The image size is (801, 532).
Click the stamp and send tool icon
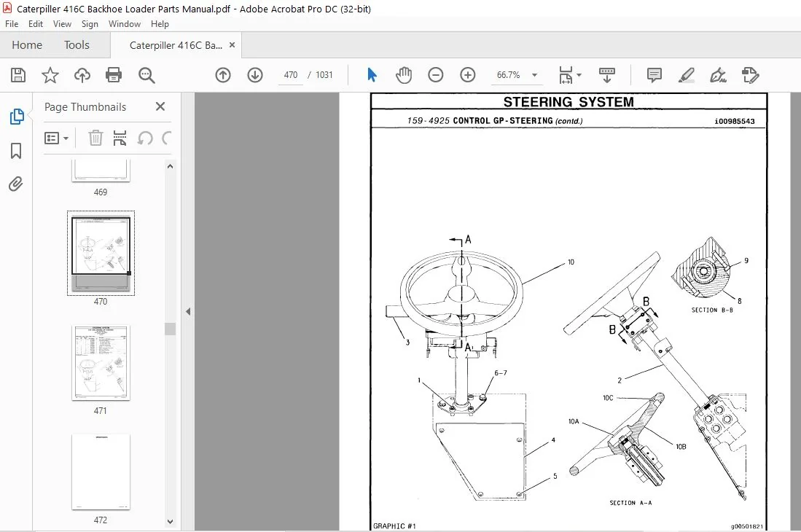(x=751, y=75)
